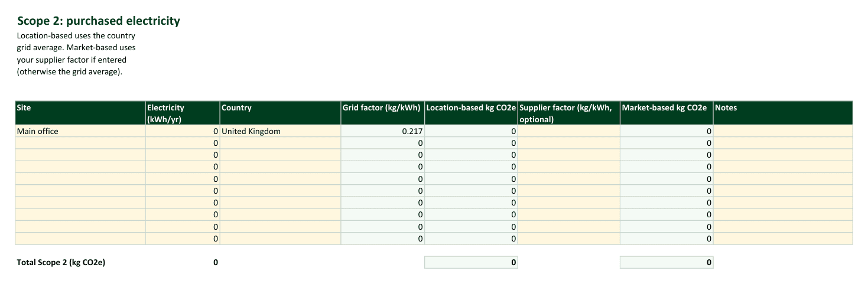Click the Main office electricity value cell

183,131
